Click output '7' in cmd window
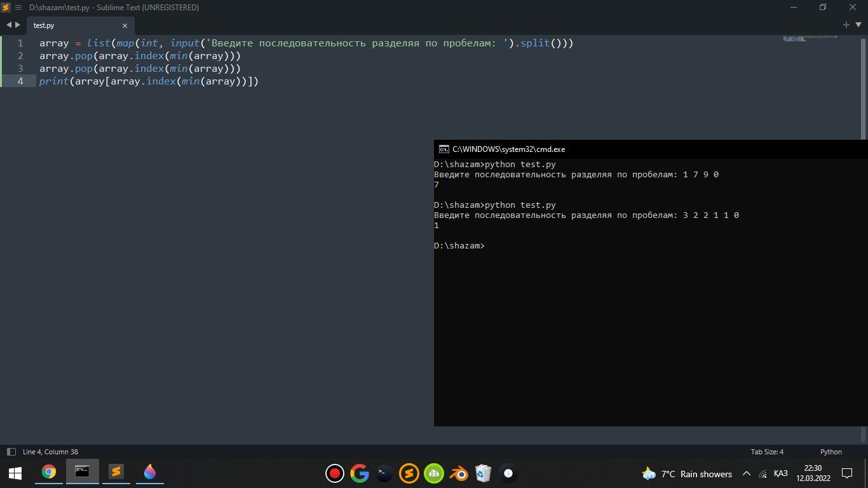Screen dimensions: 868x488 pos(437,185)
